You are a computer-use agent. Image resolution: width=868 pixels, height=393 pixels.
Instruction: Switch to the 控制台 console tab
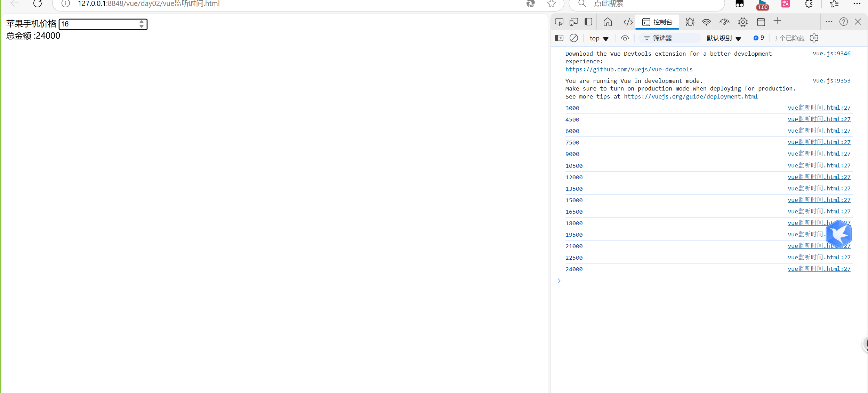(657, 22)
